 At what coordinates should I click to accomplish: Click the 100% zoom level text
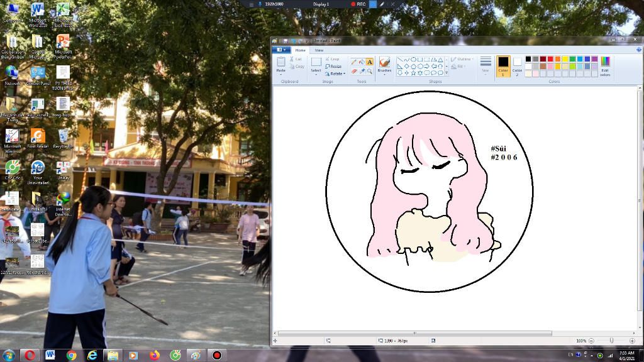coord(580,341)
